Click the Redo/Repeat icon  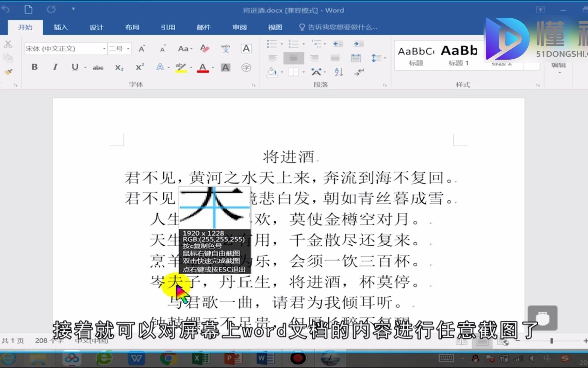coord(51,9)
